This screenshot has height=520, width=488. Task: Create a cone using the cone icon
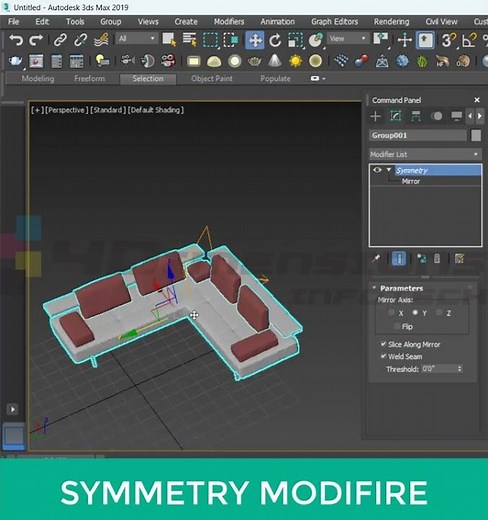[275, 61]
